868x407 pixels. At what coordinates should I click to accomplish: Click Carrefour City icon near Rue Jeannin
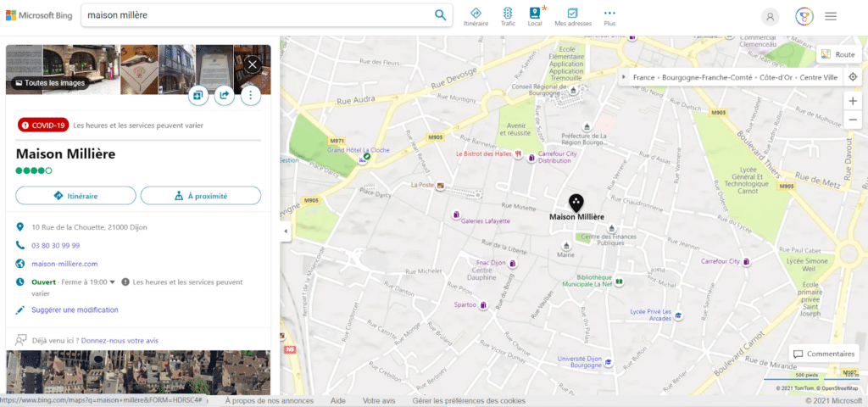coord(746,261)
